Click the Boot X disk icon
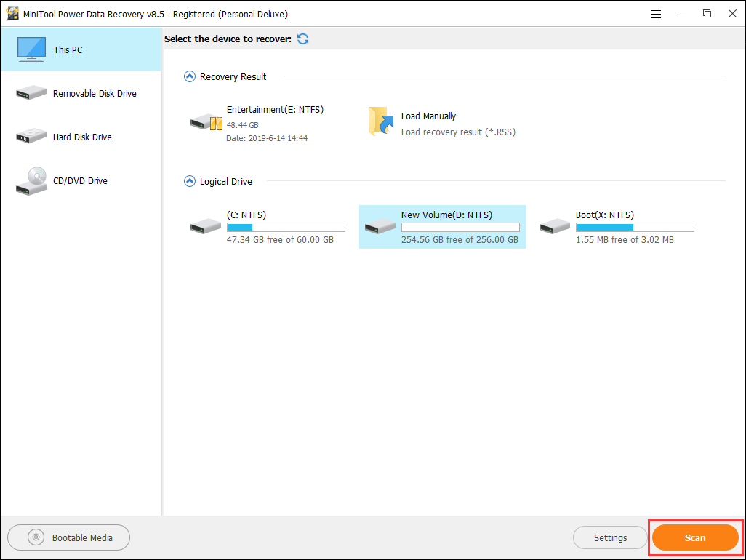The height and width of the screenshot is (560, 746). (555, 226)
